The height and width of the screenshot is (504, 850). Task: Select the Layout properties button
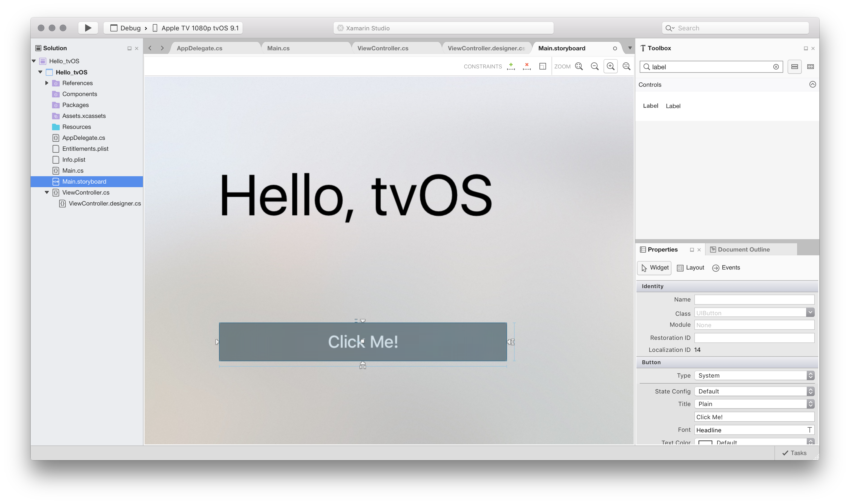[x=690, y=268]
